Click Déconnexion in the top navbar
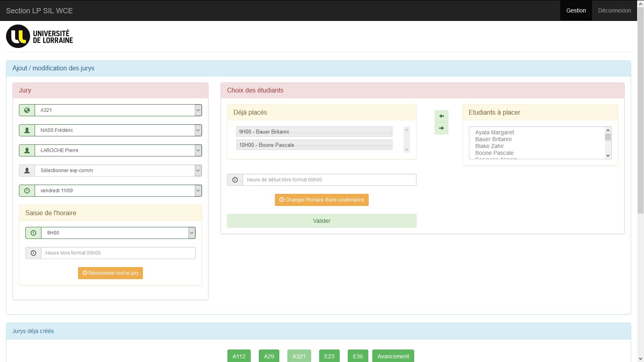Viewport: 644px width, 362px height. tap(614, 10)
